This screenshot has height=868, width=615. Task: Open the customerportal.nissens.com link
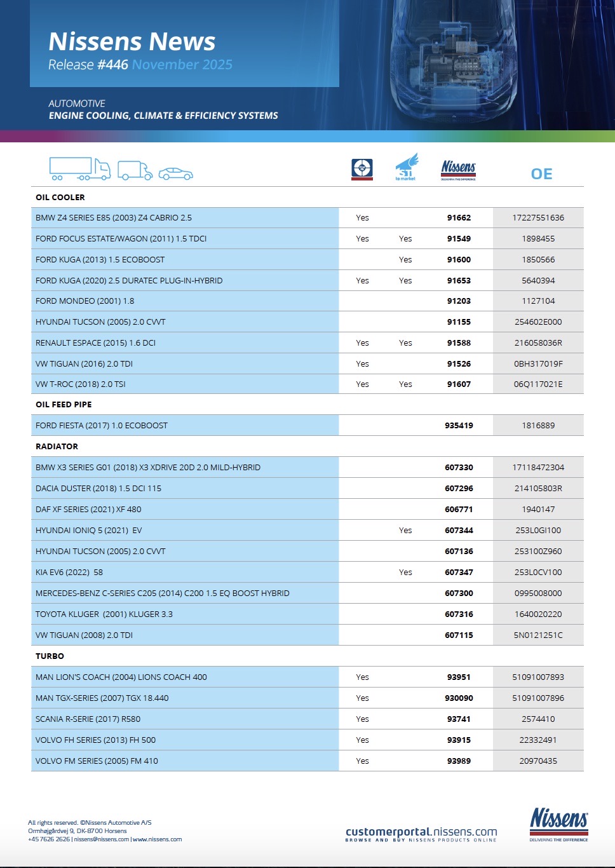click(x=421, y=832)
